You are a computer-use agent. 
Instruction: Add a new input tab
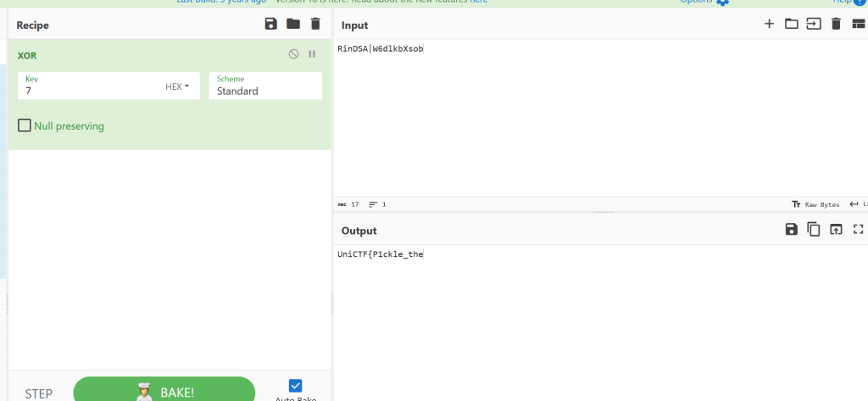point(769,24)
